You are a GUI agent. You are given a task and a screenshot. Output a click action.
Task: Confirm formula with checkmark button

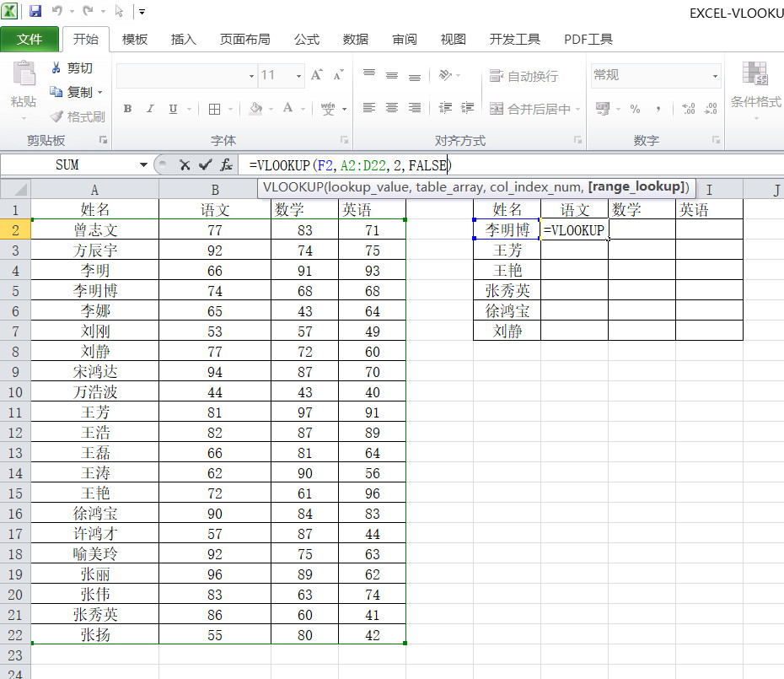pyautogui.click(x=205, y=164)
